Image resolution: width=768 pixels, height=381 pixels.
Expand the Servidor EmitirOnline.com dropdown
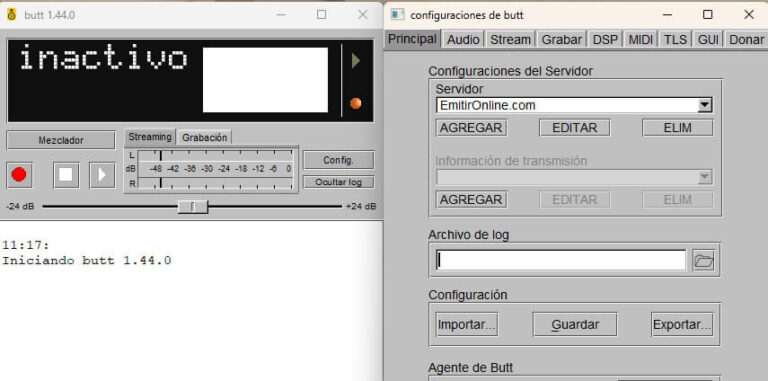tap(704, 105)
